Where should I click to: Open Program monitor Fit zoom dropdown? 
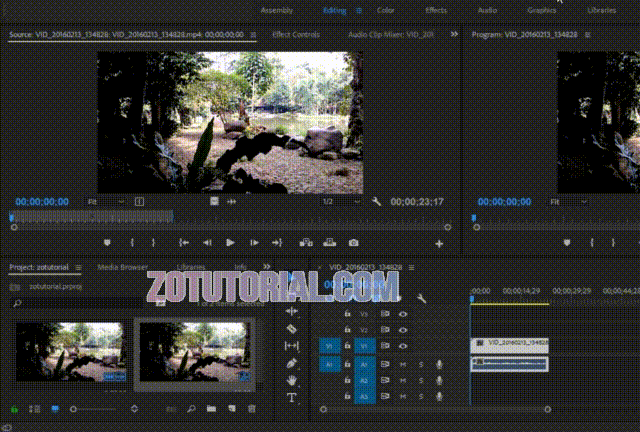coord(569,202)
